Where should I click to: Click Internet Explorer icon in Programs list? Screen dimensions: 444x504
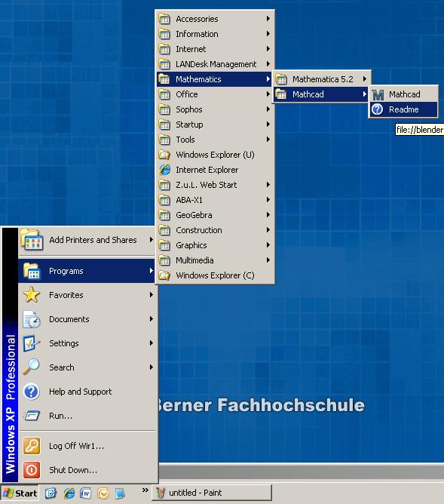tap(164, 170)
